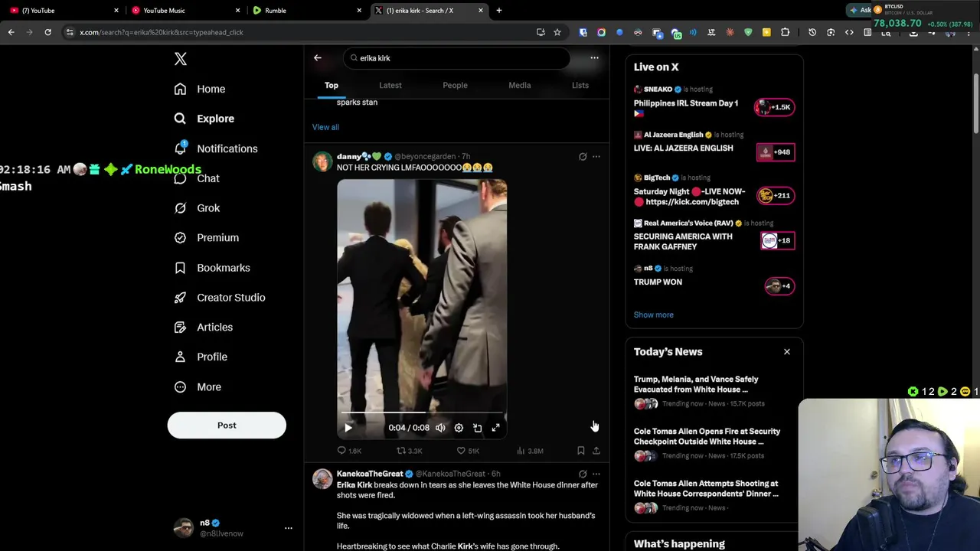
Task: Mute the video volume
Action: tap(440, 428)
